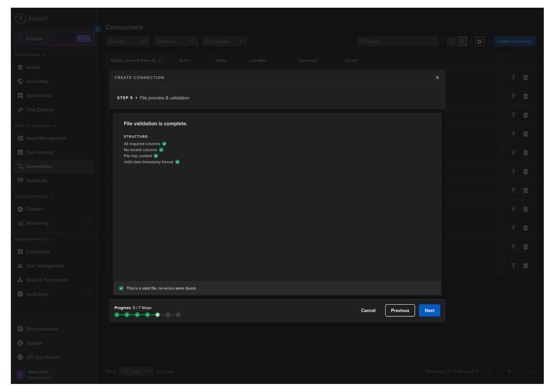Switch to expanded row density view
The width and height of the screenshot is (555, 392).
click(x=462, y=41)
